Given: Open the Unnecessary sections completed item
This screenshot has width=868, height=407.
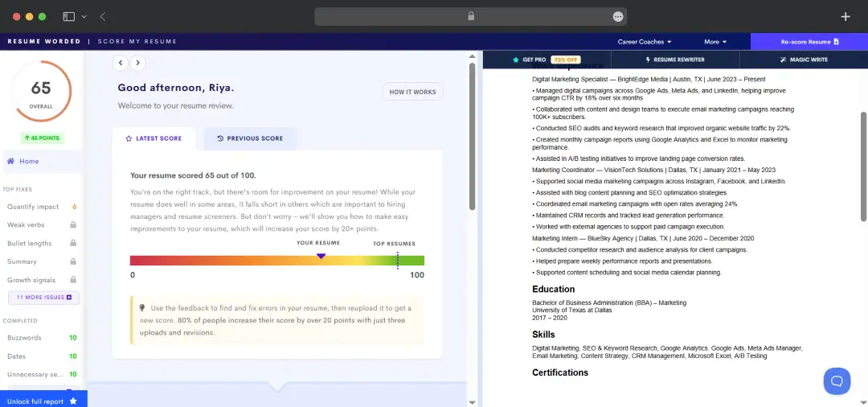Looking at the screenshot, I should tap(42, 374).
